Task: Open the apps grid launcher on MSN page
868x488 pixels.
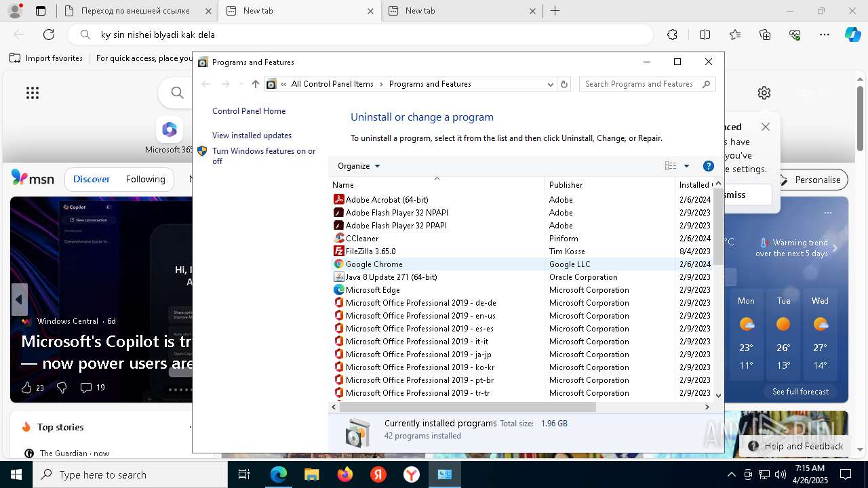Action: [33, 93]
